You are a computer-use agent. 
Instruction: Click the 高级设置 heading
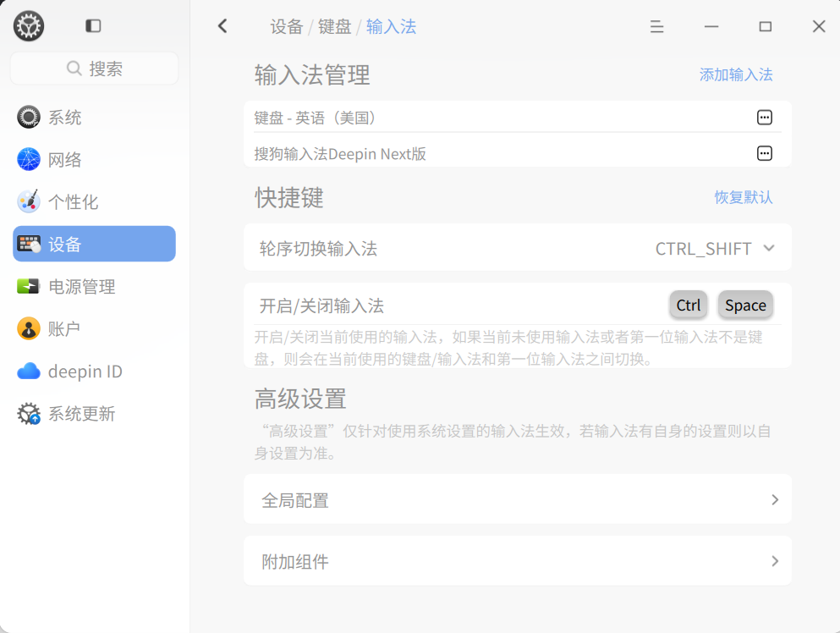[300, 399]
